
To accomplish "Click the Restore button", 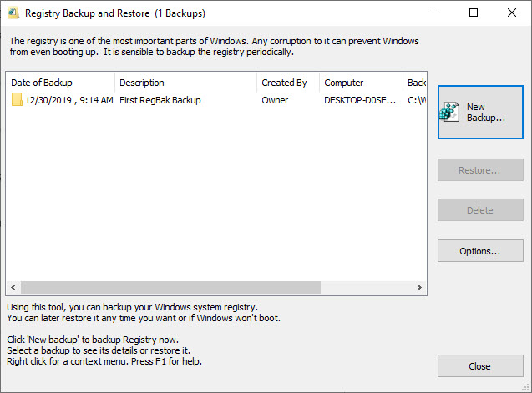I will pyautogui.click(x=480, y=170).
